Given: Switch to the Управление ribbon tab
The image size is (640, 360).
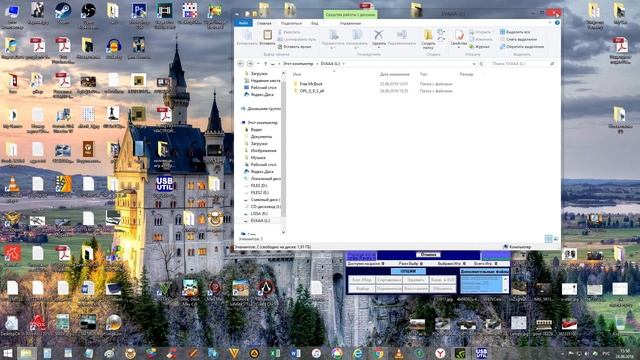Looking at the screenshot, I should coord(350,23).
